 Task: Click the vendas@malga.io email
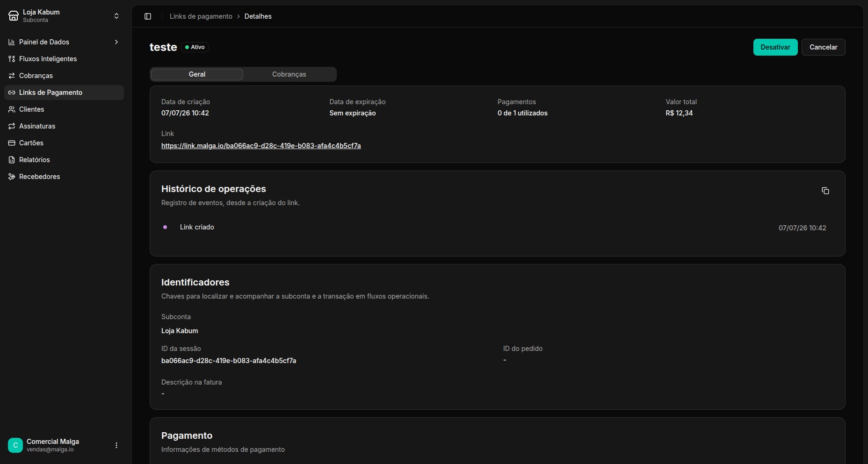tap(50, 450)
